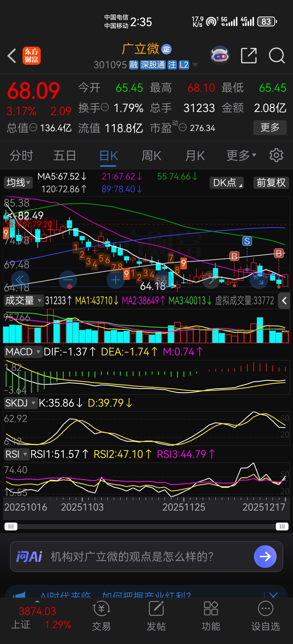This screenshot has width=293, height=644.
Task: Toggle the 前复权 price adjustment button
Action: (271, 183)
